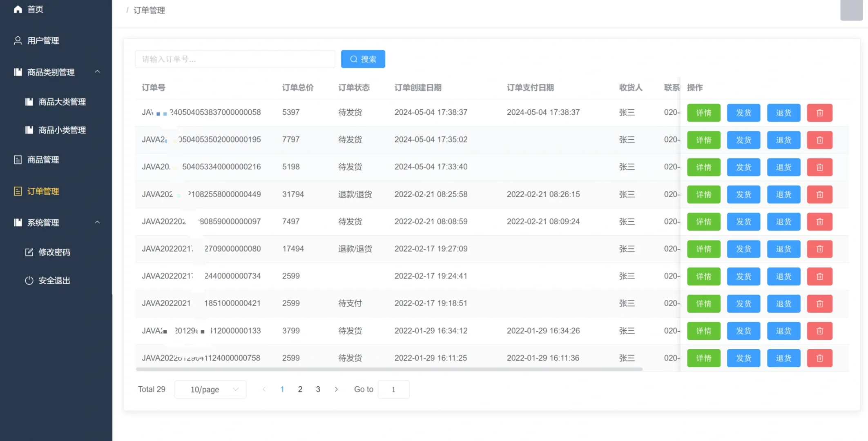The width and height of the screenshot is (868, 441).
Task: Open the 10/page page size dropdown
Action: 210,389
